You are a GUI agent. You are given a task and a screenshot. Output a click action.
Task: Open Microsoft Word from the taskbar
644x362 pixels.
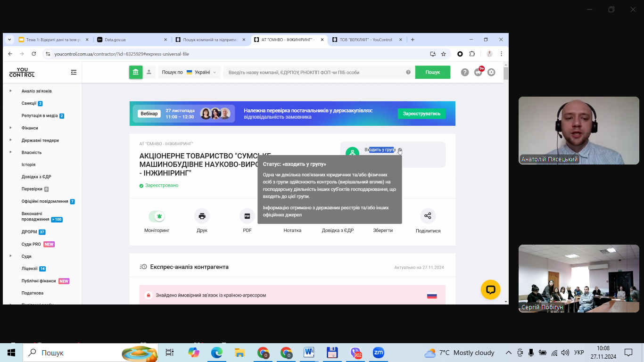click(x=309, y=353)
